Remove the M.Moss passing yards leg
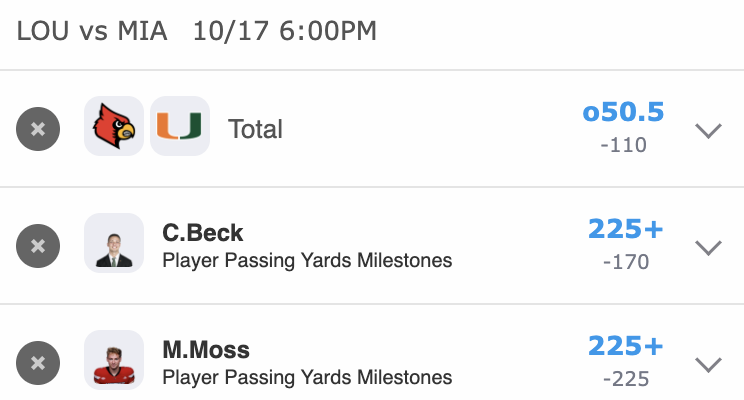This screenshot has height=400, width=744. 38,362
